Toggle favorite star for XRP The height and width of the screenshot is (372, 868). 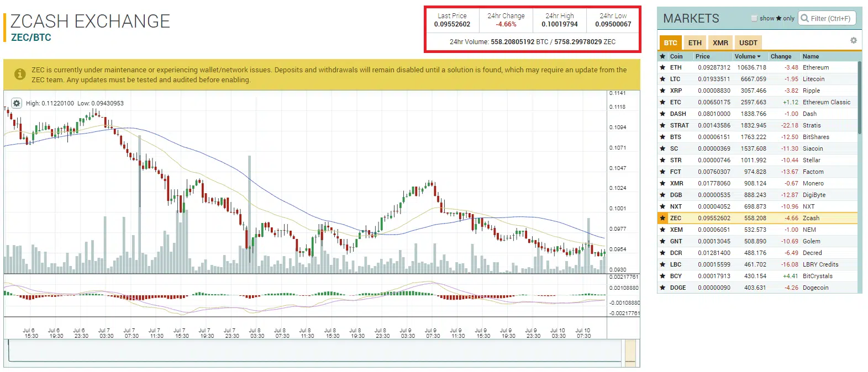[x=662, y=91]
